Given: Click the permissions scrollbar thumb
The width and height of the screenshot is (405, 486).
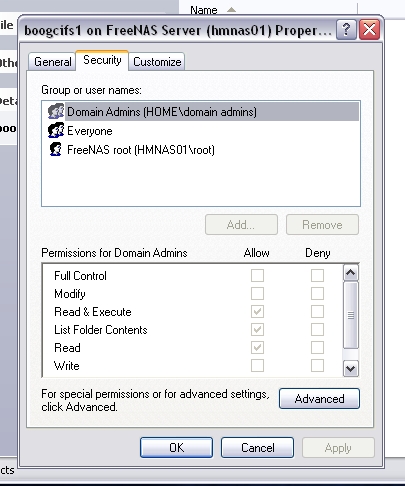Looking at the screenshot, I should (351, 315).
